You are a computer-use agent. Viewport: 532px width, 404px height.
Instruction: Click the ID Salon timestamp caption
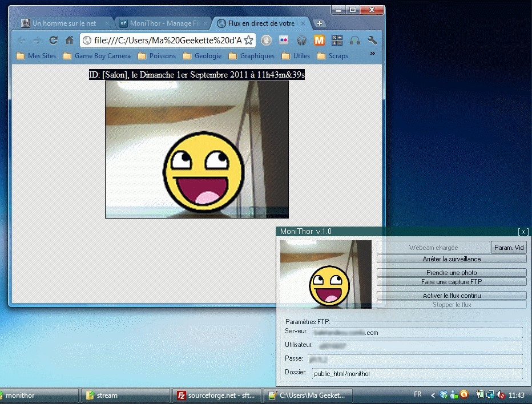(197, 75)
